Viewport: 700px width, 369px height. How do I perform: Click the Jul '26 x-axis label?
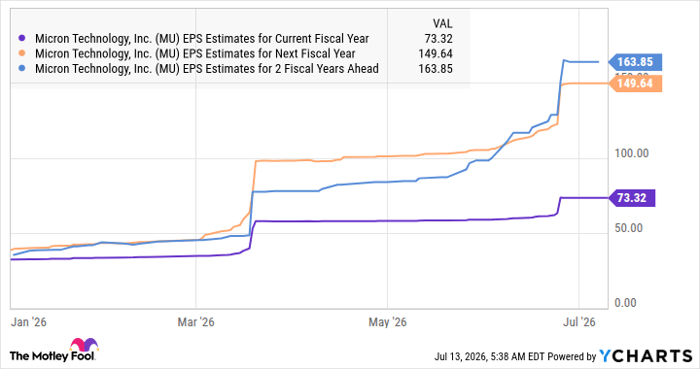pyautogui.click(x=579, y=322)
